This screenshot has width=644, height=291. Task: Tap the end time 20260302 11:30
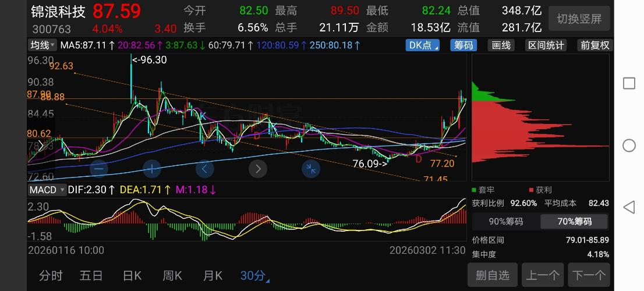427,250
